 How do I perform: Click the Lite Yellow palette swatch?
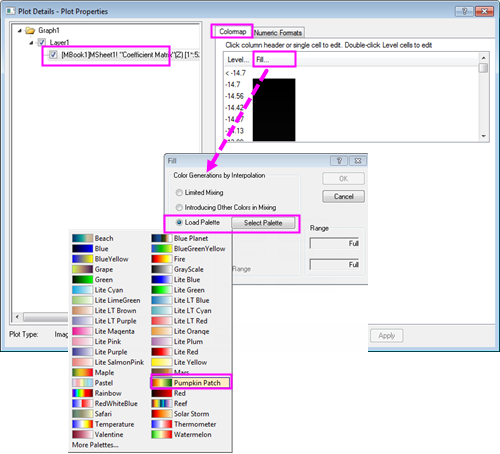tap(162, 362)
